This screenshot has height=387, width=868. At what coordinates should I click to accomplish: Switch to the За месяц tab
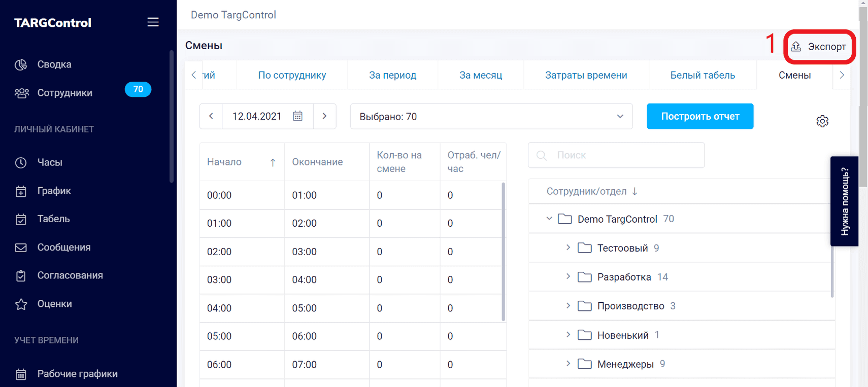[x=480, y=75]
